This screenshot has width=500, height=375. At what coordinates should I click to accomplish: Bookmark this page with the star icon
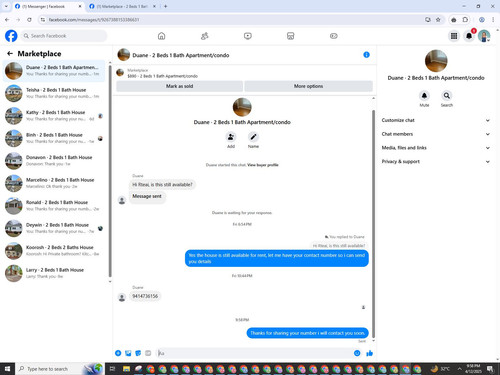coord(438,20)
